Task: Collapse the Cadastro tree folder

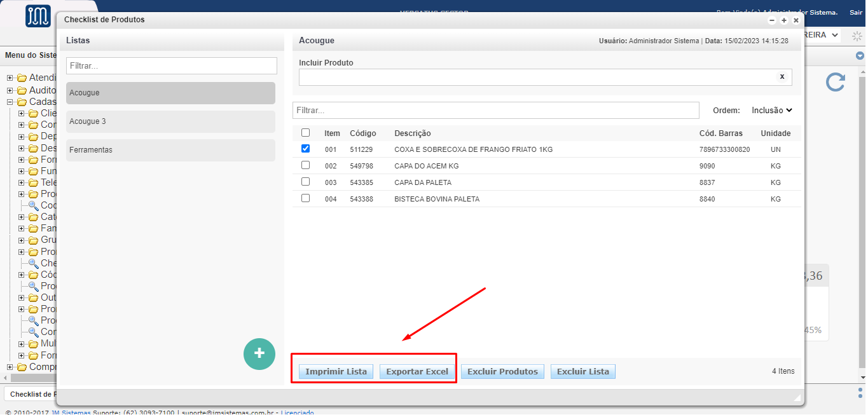Action: [10, 102]
